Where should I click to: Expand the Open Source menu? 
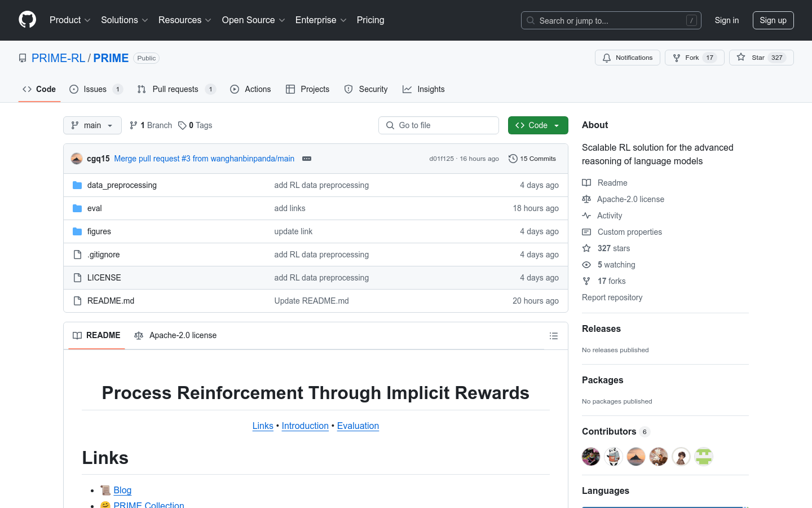254,20
